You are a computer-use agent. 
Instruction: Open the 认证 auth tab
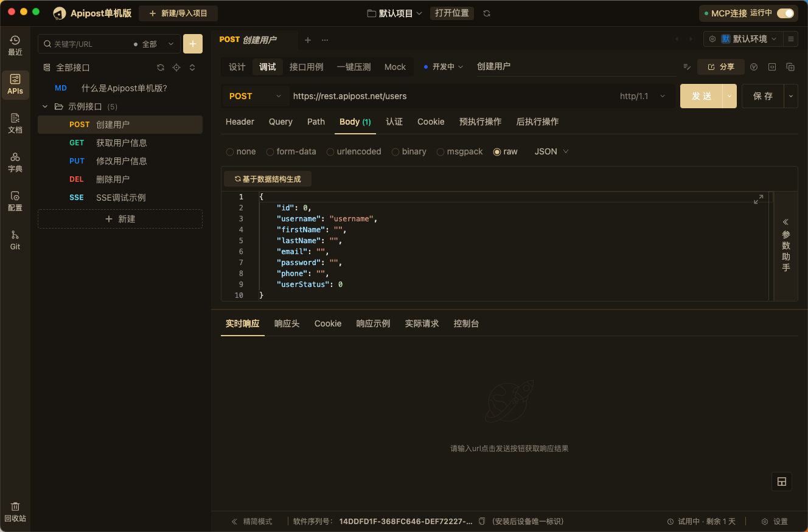[x=394, y=122]
